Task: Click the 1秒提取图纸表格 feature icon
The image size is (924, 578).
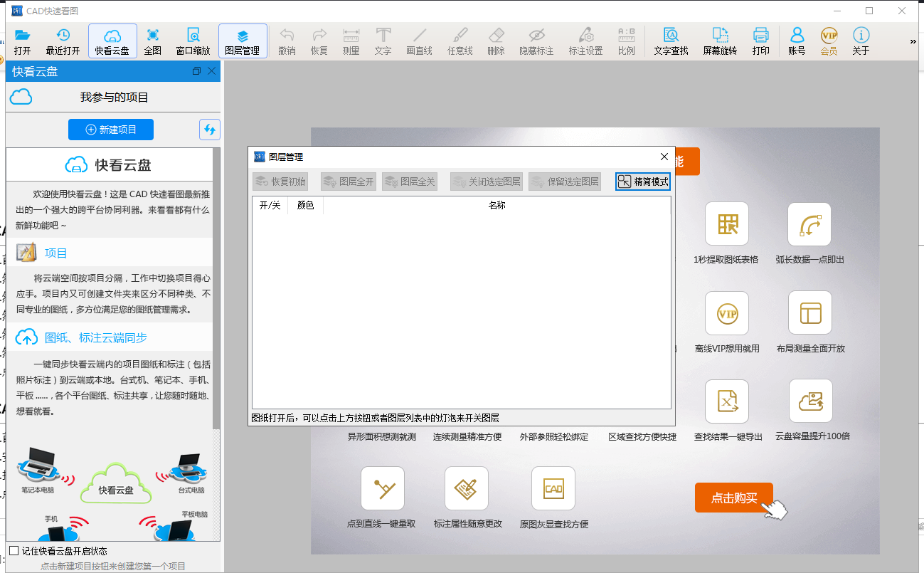Action: coord(726,224)
